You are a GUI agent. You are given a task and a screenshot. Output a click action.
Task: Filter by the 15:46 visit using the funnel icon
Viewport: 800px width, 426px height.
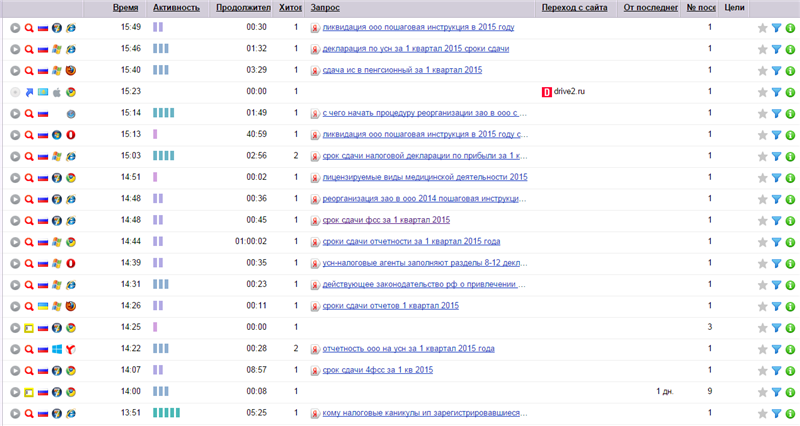(x=777, y=49)
